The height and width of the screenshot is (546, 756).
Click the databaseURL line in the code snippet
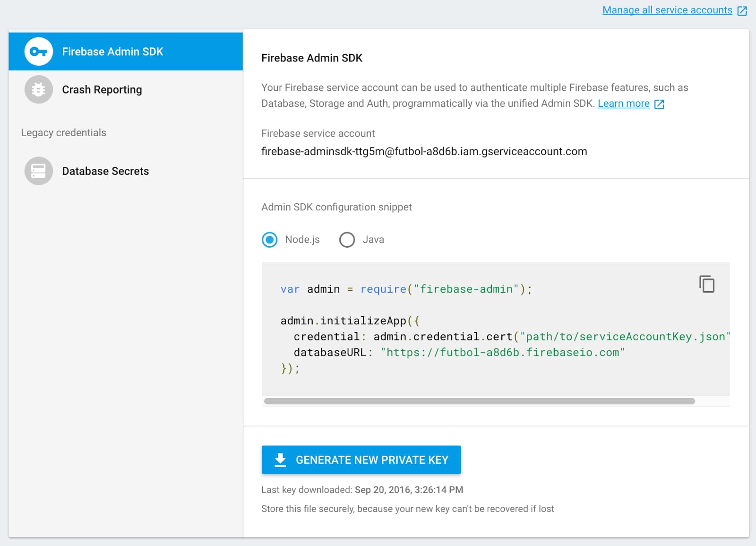point(459,353)
